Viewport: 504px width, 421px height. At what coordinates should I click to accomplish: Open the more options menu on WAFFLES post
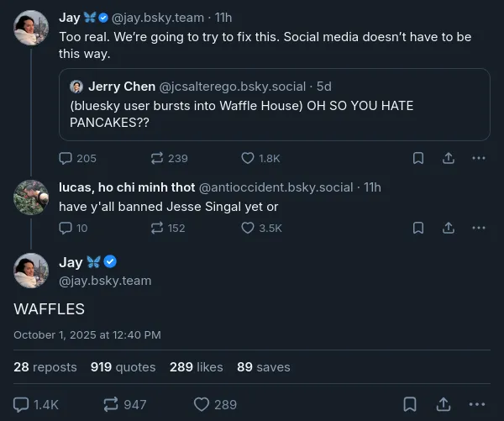pos(479,404)
